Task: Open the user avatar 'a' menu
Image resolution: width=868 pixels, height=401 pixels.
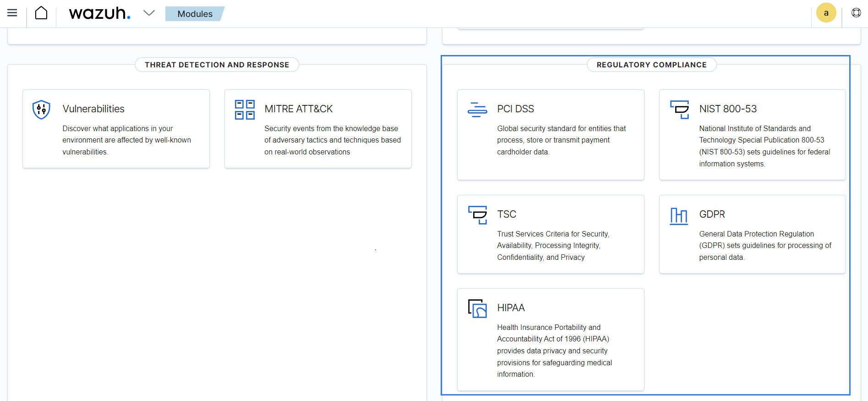Action: click(826, 13)
